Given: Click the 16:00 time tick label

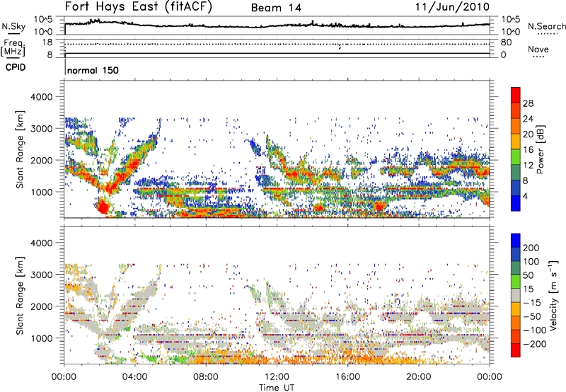Looking at the screenshot, I should click(x=347, y=377).
